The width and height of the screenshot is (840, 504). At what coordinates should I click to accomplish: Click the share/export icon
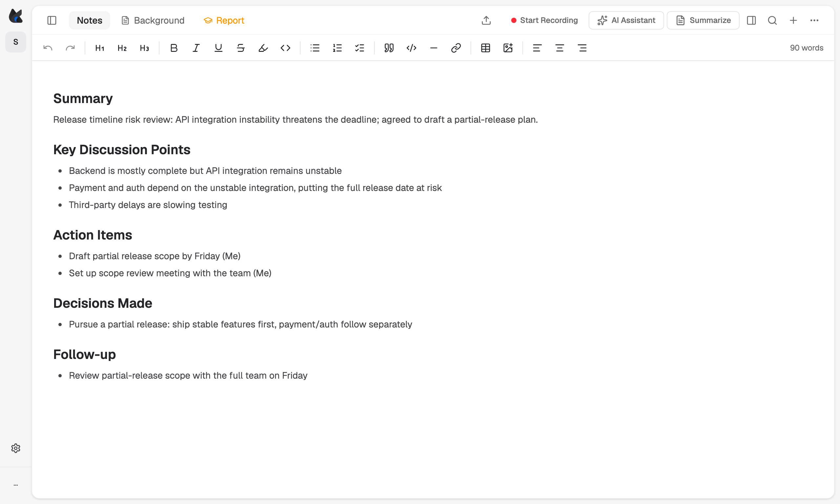pos(486,20)
